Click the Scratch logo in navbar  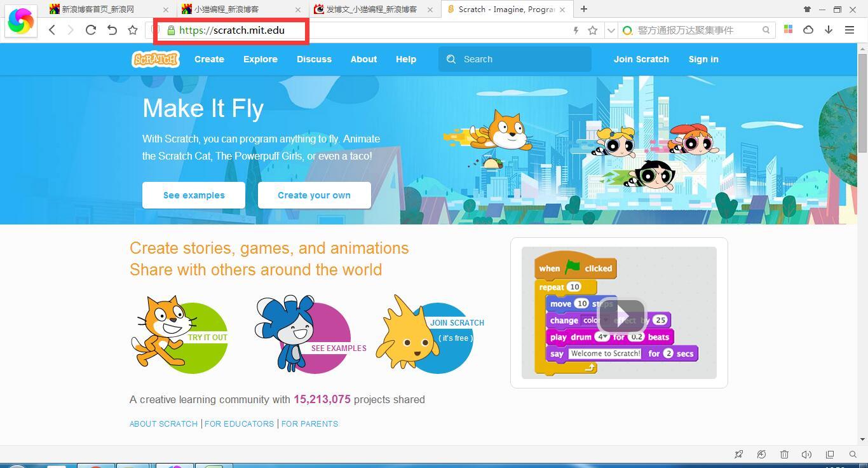tap(156, 59)
